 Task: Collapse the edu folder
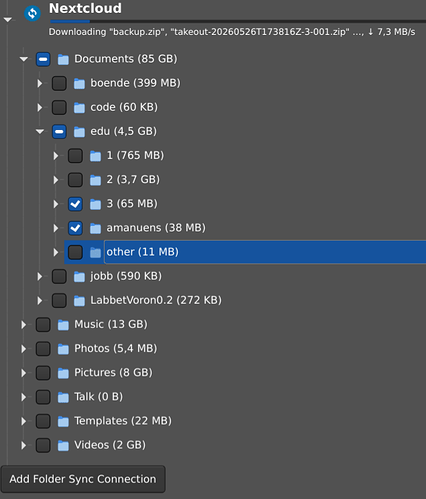pyautogui.click(x=40, y=132)
